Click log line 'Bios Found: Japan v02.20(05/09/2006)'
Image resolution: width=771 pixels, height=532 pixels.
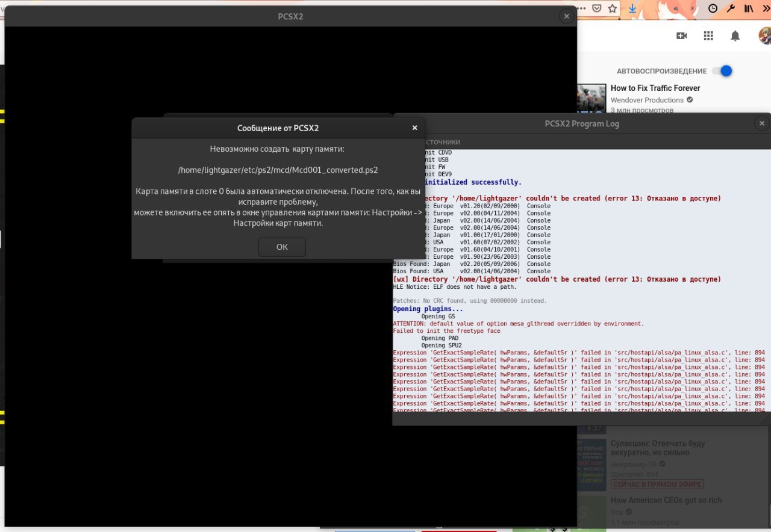pyautogui.click(x=472, y=264)
